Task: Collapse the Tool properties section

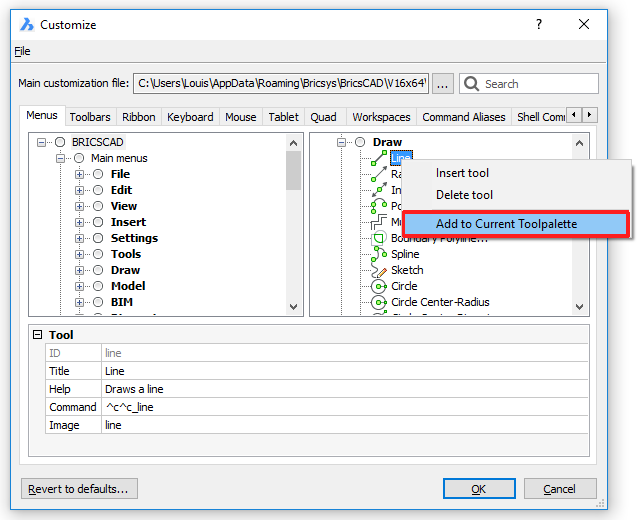Action: click(x=37, y=335)
